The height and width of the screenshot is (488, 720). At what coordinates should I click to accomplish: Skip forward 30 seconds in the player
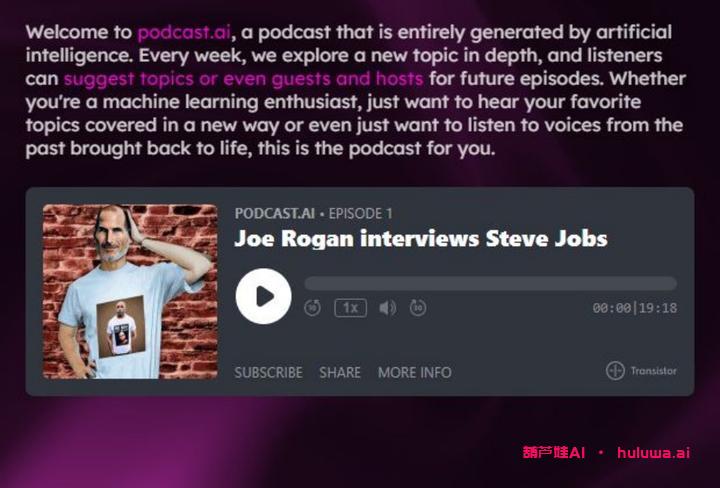point(418,308)
